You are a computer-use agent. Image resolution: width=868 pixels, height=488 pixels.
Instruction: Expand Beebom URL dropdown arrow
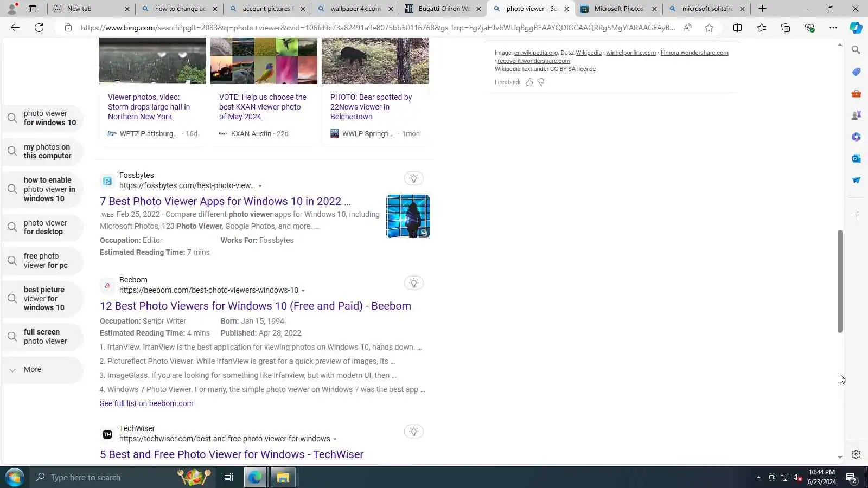303,291
